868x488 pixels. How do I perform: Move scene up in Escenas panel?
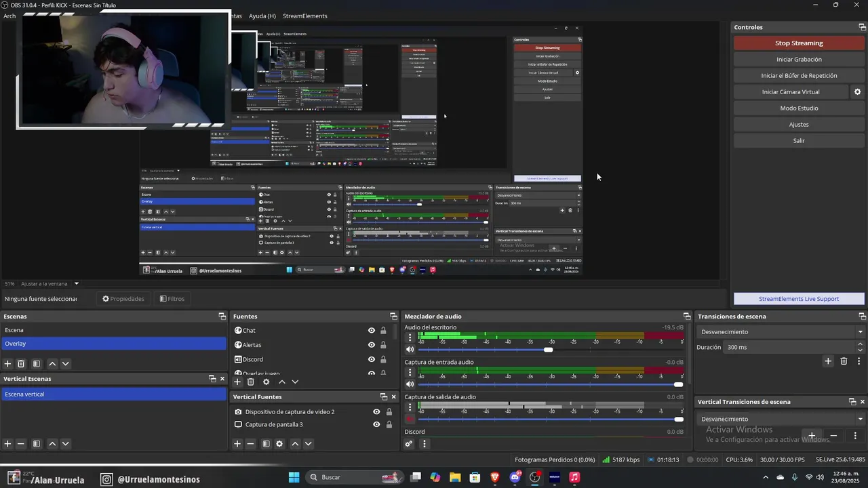tap(52, 364)
